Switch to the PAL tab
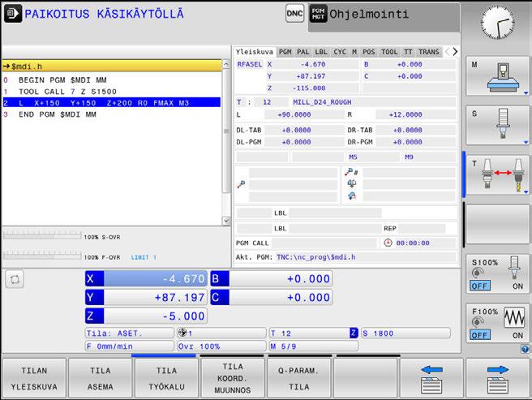This screenshot has height=400, width=532. pyautogui.click(x=303, y=52)
